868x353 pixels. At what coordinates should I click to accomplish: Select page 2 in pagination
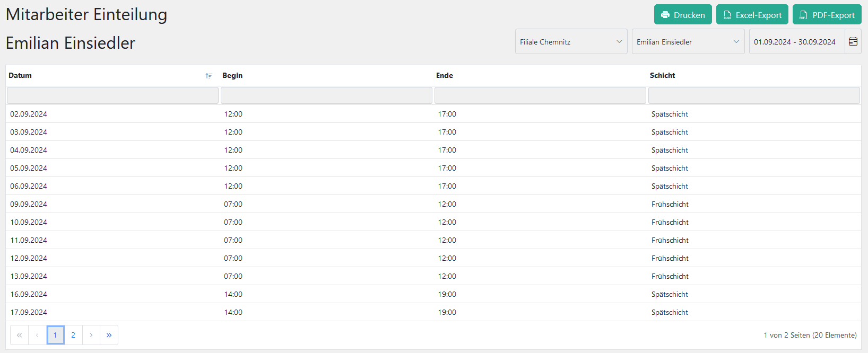point(73,335)
